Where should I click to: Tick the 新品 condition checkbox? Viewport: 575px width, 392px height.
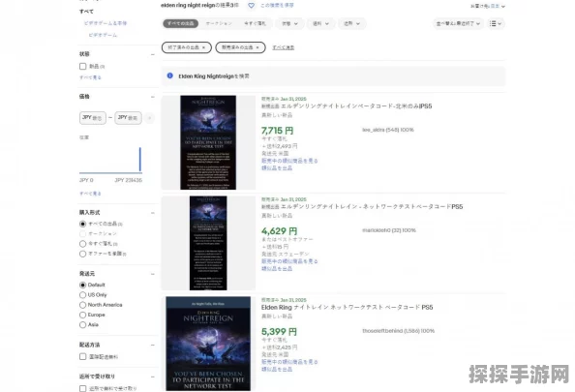[x=83, y=67]
